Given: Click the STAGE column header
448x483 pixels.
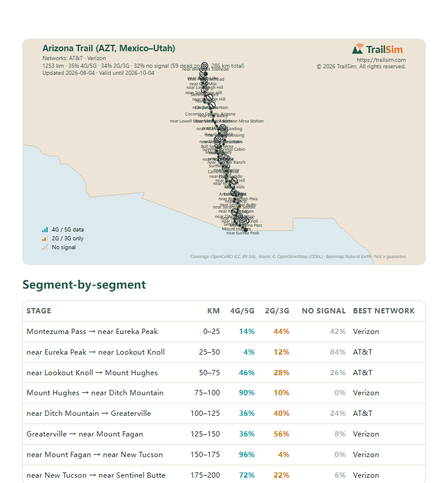Looking at the screenshot, I should click(x=39, y=311).
